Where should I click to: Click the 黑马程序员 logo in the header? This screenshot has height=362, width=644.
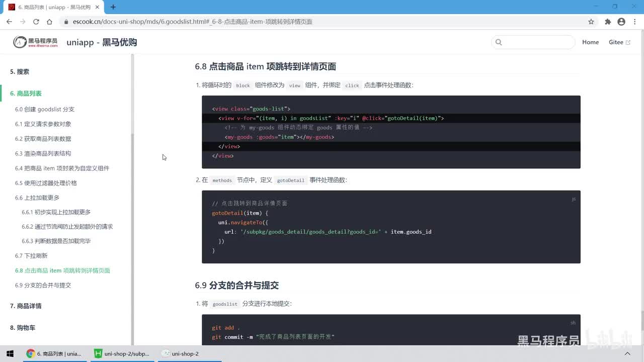tap(35, 42)
